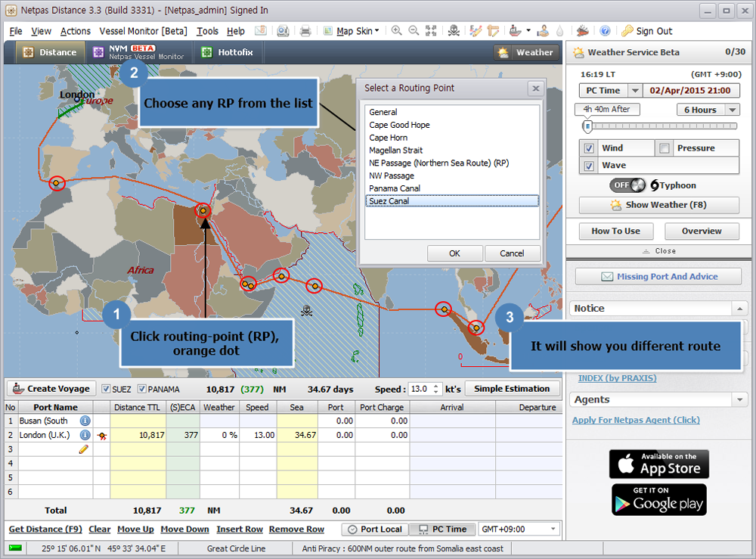Viewport: 756px width, 559px height.
Task: Click the skull pirate marker on map
Action: point(306,311)
